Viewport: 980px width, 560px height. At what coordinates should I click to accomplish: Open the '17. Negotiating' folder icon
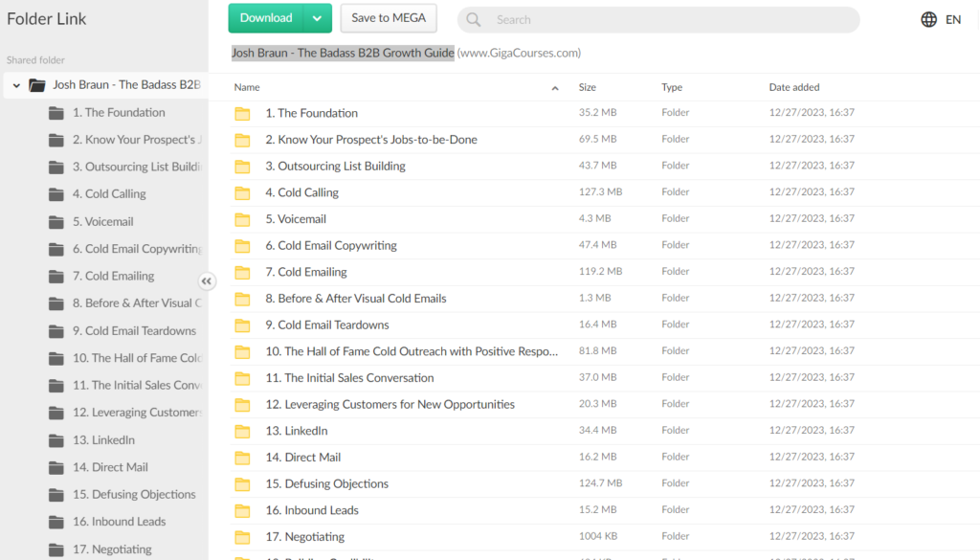[243, 536]
